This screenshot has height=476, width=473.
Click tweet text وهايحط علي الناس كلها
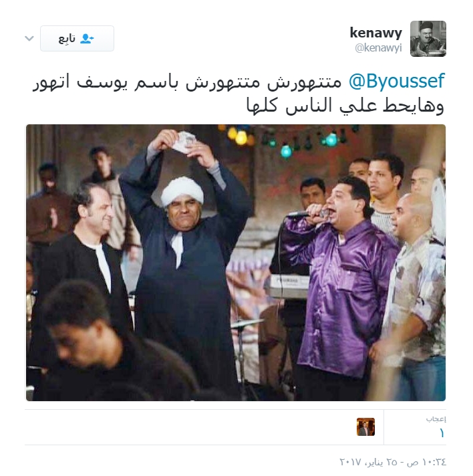coord(345,106)
